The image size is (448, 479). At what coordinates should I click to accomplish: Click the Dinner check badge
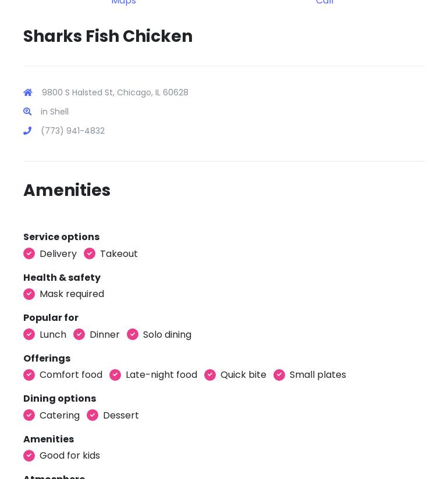[x=79, y=334]
